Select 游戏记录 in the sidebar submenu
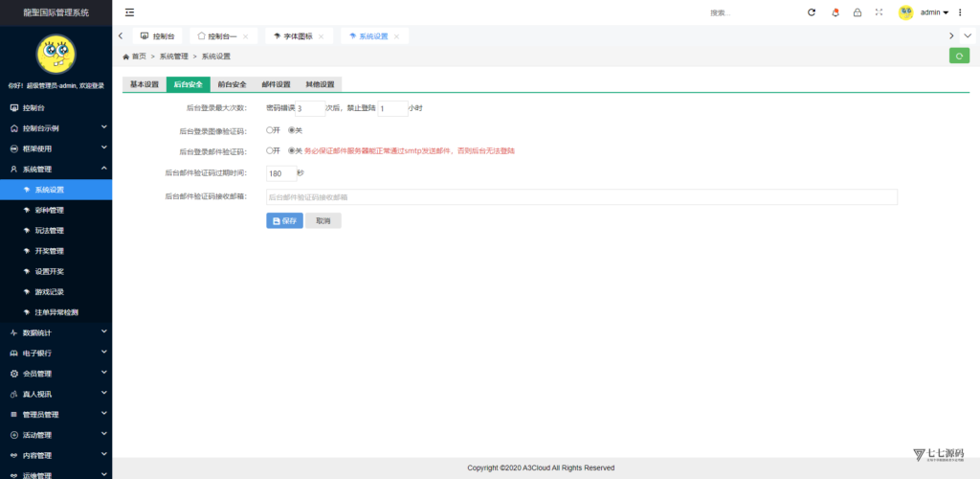Viewport: 980px width, 479px height. 56,291
